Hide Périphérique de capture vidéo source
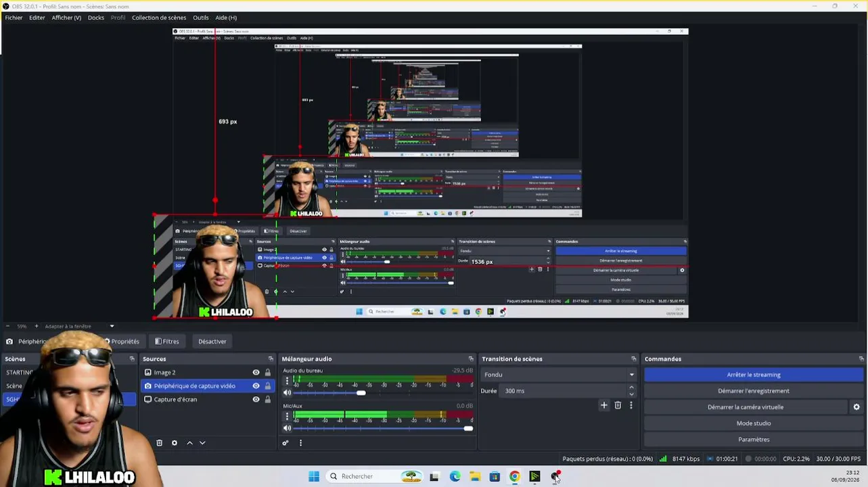 [256, 386]
